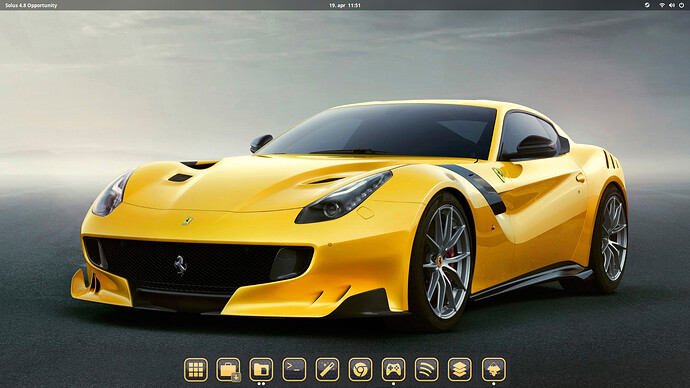Click the running indicator dots under Files
This screenshot has width=690, height=388.
coord(261,384)
